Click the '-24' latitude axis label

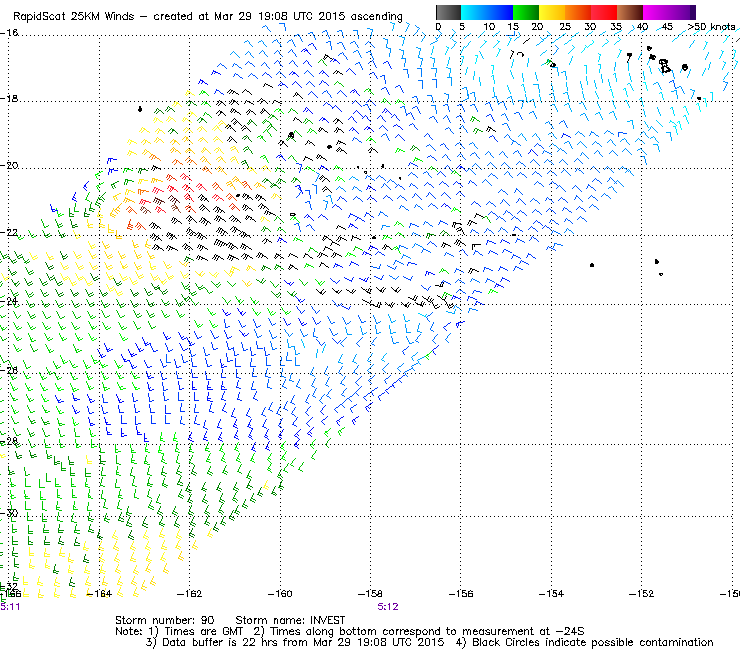point(9,301)
